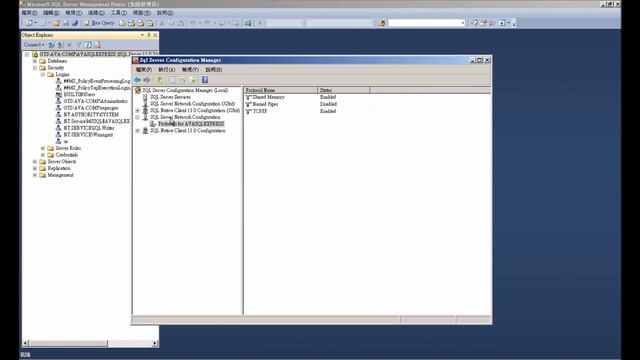The image size is (640, 360).
Task: Click the server node icon in Object Explorer
Action: pyautogui.click(x=35, y=54)
